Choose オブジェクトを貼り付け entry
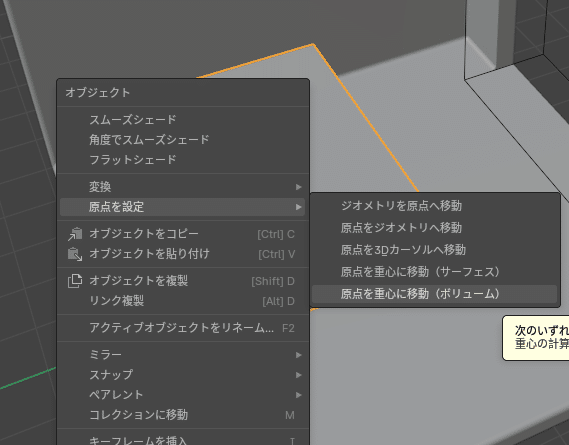This screenshot has width=569, height=445. [x=183, y=254]
